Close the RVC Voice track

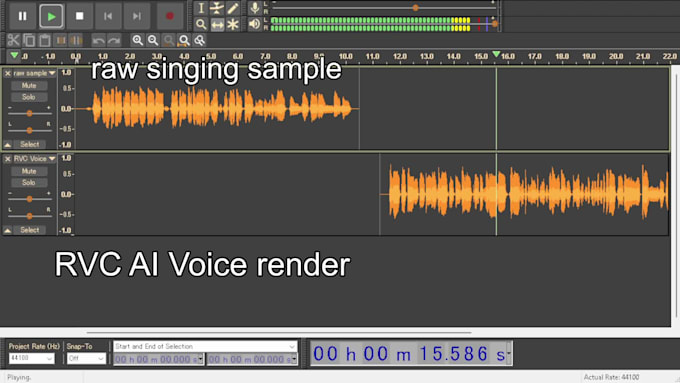[7, 159]
